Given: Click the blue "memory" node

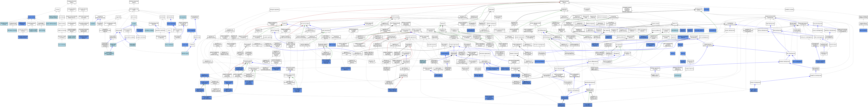Looking at the screenshot, I should [673, 53].
